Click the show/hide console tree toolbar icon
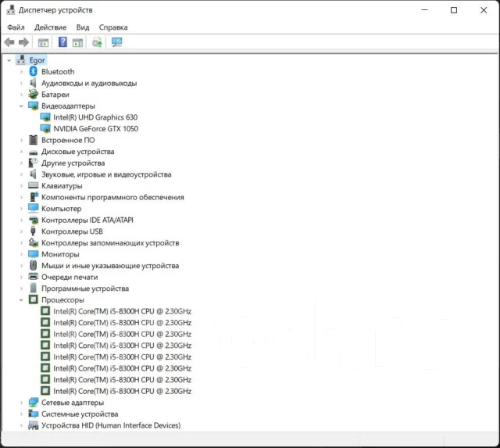Image resolution: width=500 pixels, height=448 pixels. [43, 42]
